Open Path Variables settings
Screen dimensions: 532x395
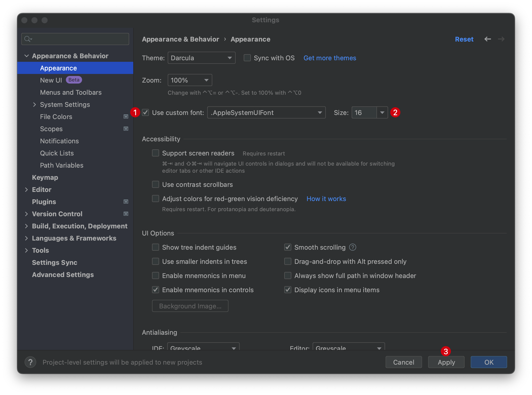click(x=62, y=165)
